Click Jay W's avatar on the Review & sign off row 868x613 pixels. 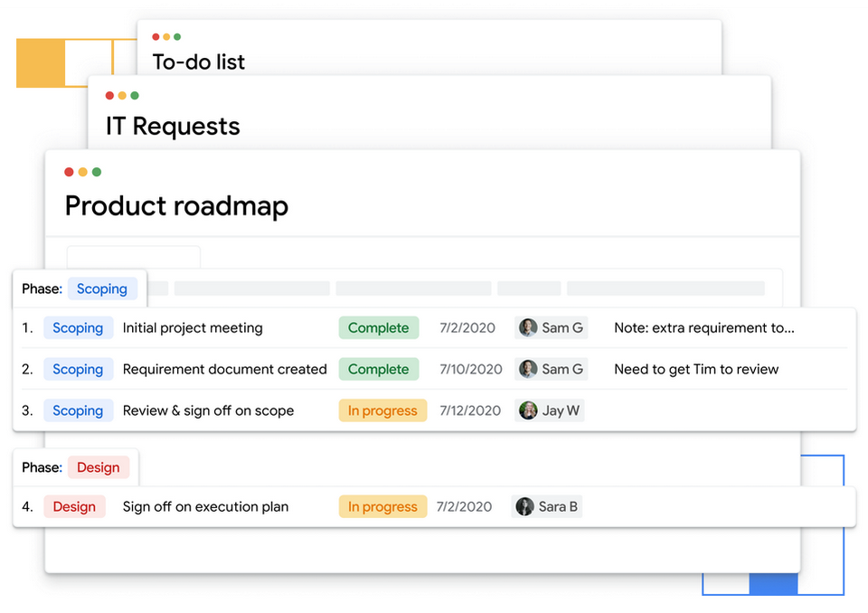coord(528,410)
